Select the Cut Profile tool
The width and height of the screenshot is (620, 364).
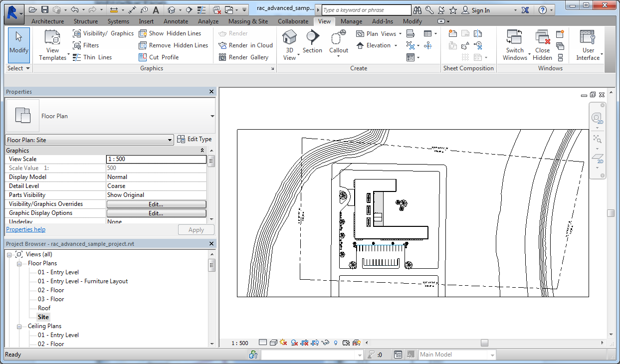tap(159, 57)
